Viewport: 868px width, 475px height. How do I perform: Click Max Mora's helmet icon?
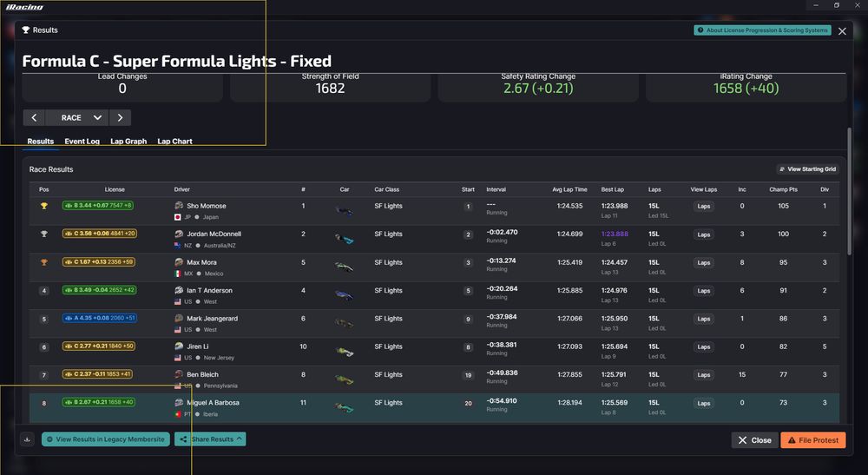179,262
